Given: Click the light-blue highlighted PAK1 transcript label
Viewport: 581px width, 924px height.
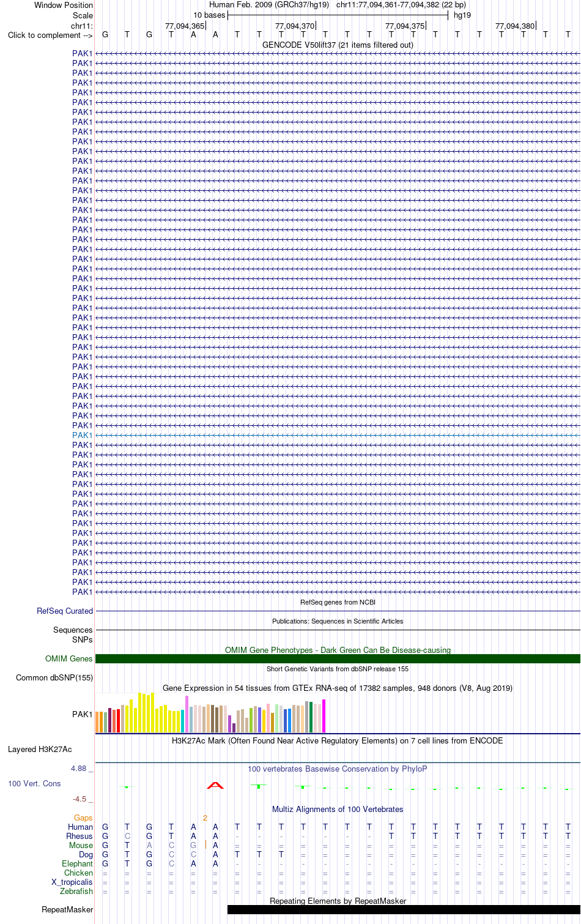Looking at the screenshot, I should pos(82,435).
